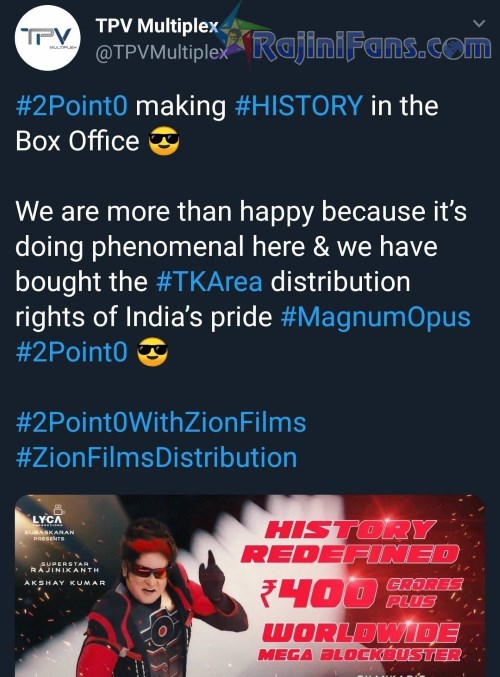Select the 'We are more than happy' text
This screenshot has width=500, height=677.
coord(126,212)
